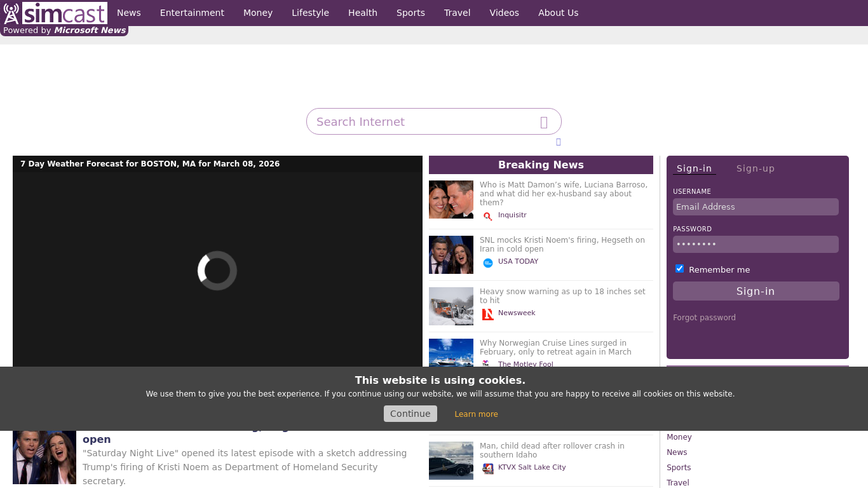
Task: Open the Matt Damon article thumbnail
Action: click(451, 200)
